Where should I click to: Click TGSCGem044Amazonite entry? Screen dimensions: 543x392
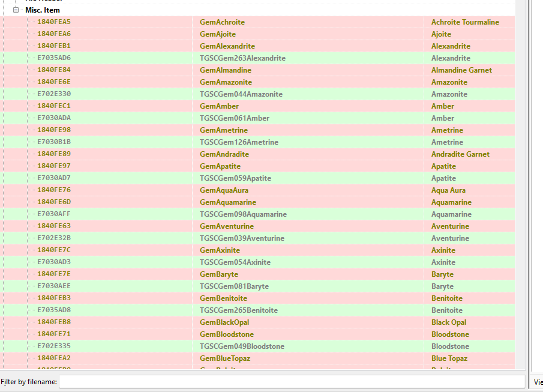[241, 94]
